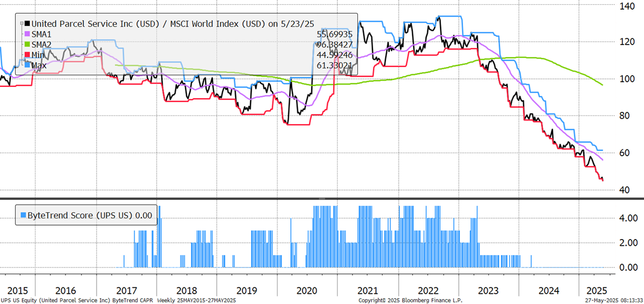Click the 120 price axis label
Viewport: 644px width, 304px height.
tap(627, 41)
